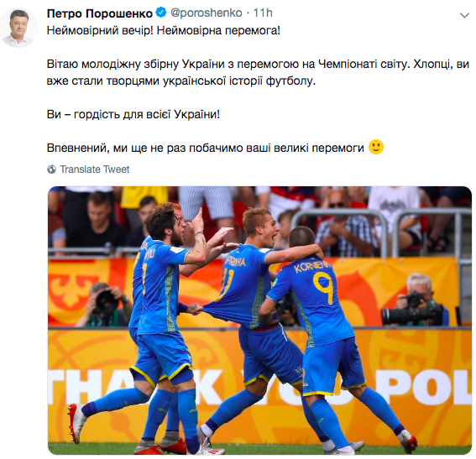476x459 pixels.
Task: Open Петро Порошенко's profile avatar
Action: pos(18,28)
